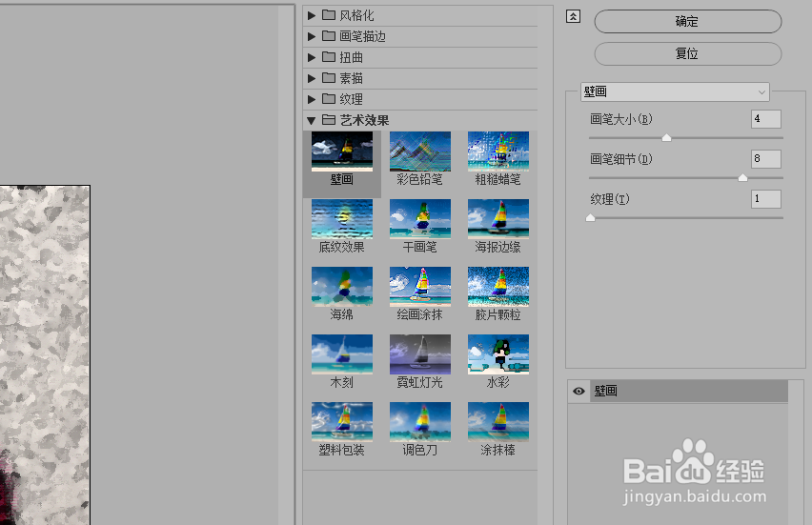The image size is (812, 525).
Task: Expand the 画笔描边 filter folder
Action: point(312,36)
